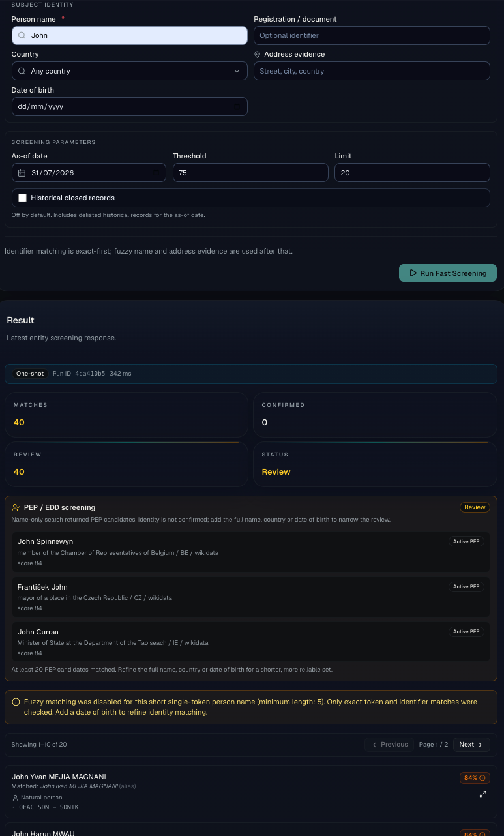This screenshot has width=504, height=836.
Task: Click the Address evidence input field
Action: coord(372,71)
